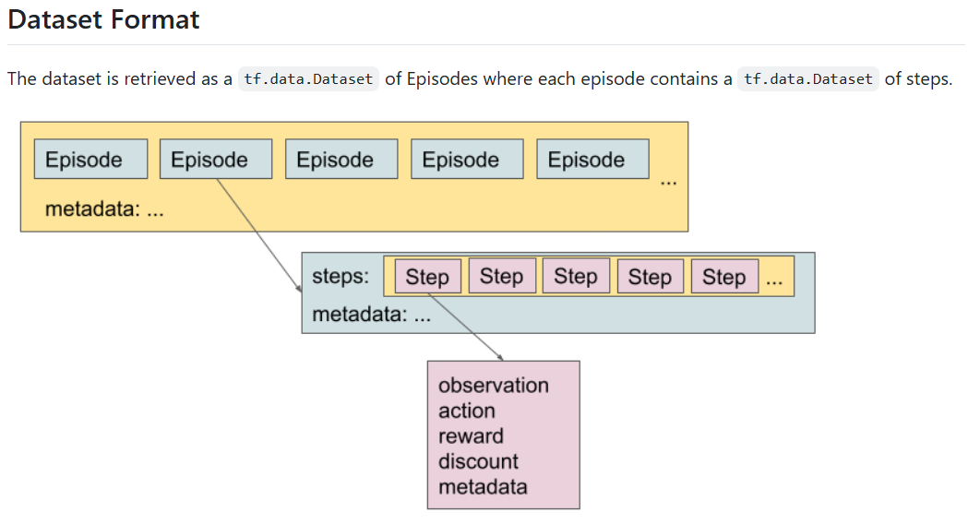Click the fifth Step box
The height and width of the screenshot is (524, 980).
(x=724, y=277)
